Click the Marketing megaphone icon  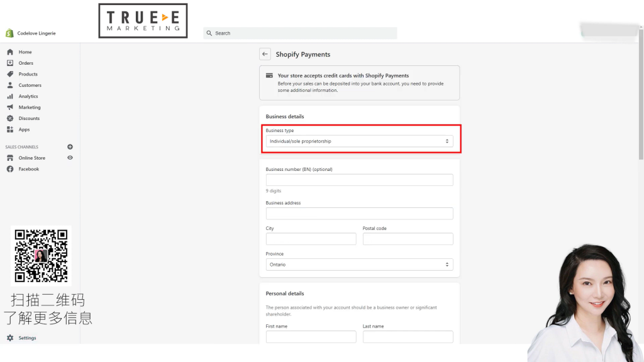(x=10, y=107)
